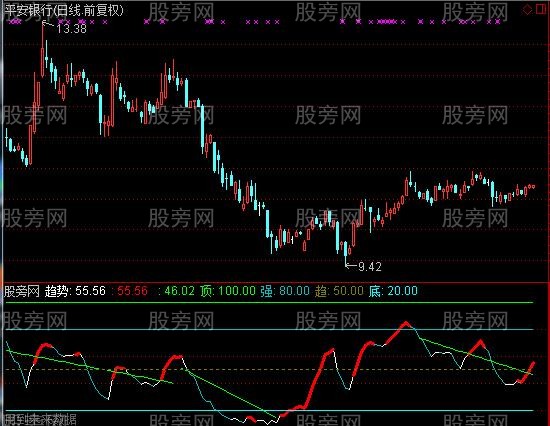Viewport: 550px width, 426px height.
Task: Click the 平安银行(日线.前复权) chart title
Action: point(65,11)
